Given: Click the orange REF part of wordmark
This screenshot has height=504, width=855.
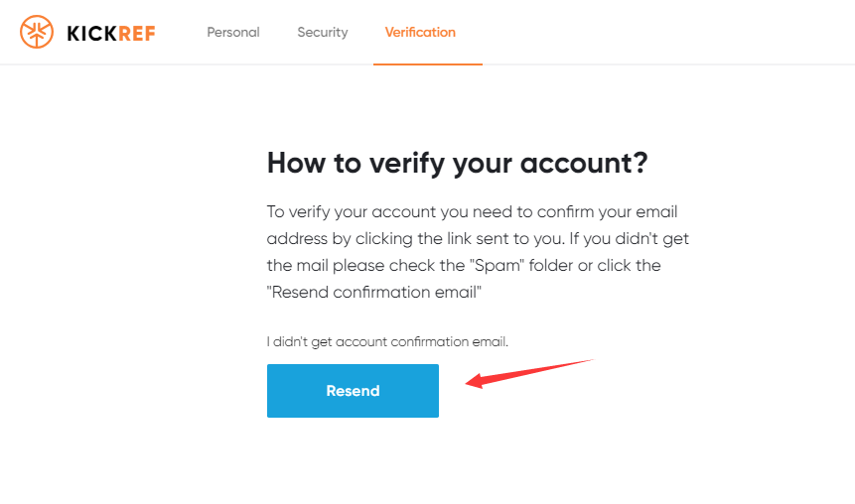Looking at the screenshot, I should coord(137,33).
